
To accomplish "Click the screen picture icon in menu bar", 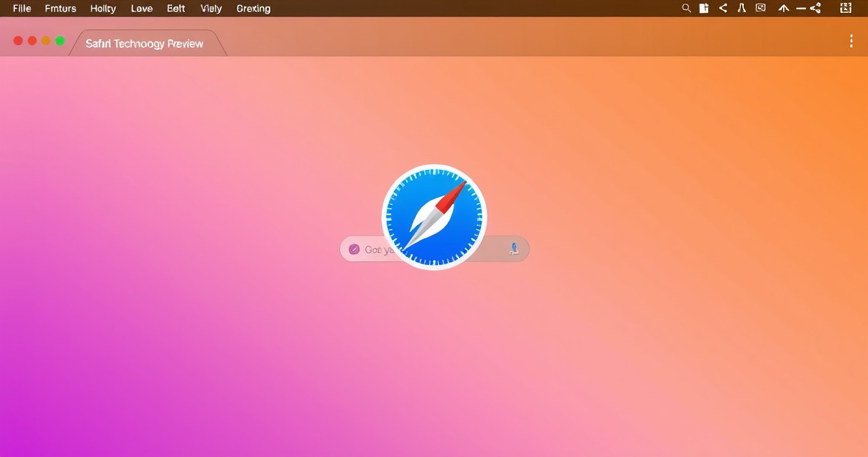I will pos(761,9).
